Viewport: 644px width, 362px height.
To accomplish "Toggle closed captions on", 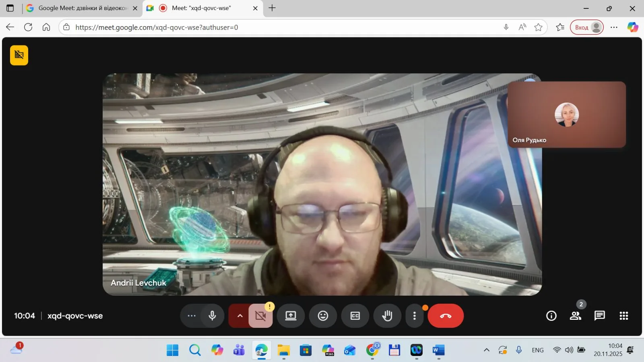I will (355, 316).
